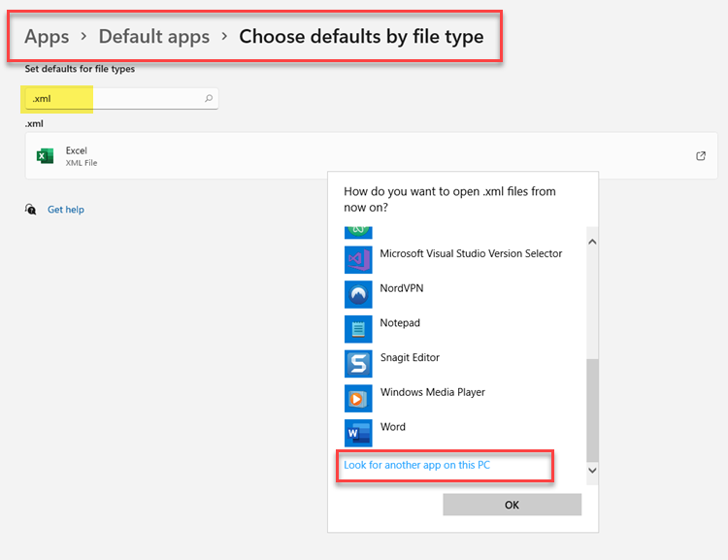Click the scroll up arrow in app list
Image resolution: width=728 pixels, height=560 pixels.
coord(592,241)
